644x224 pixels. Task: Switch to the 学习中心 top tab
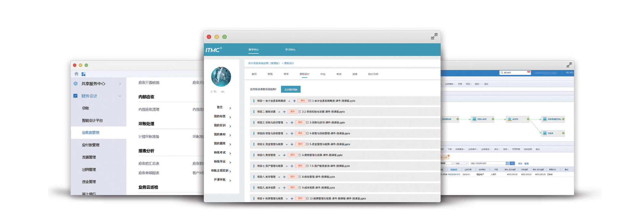pyautogui.click(x=290, y=50)
